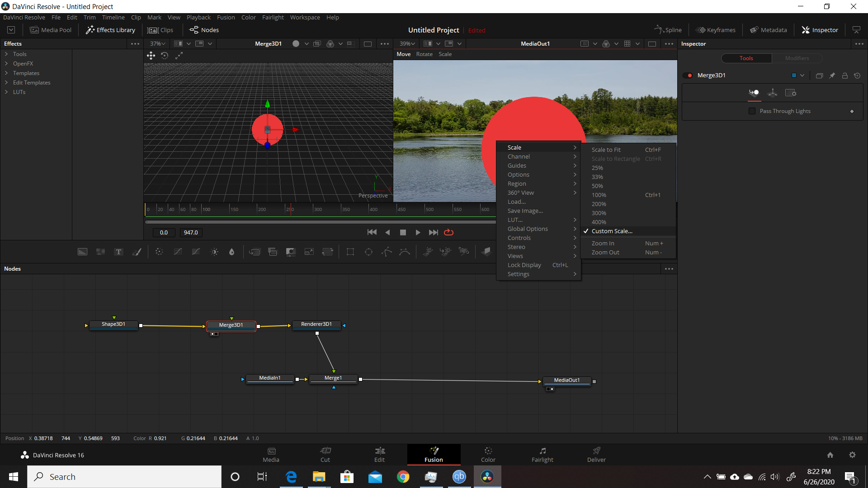Add an Image Plane 3D node from the toolbar
Viewport: 868px width, 488px height.
click(x=486, y=252)
